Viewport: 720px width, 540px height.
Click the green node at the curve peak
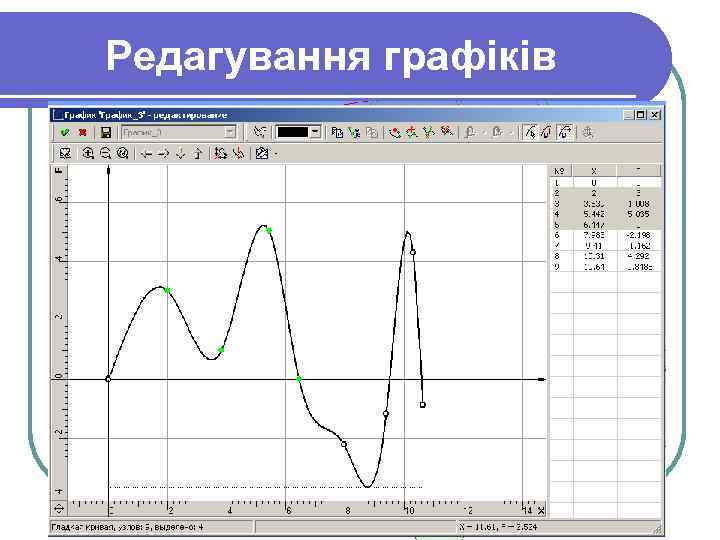click(x=269, y=230)
